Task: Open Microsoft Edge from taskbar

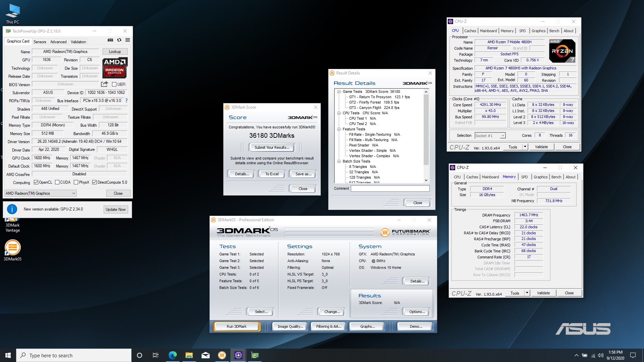Action: click(172, 355)
